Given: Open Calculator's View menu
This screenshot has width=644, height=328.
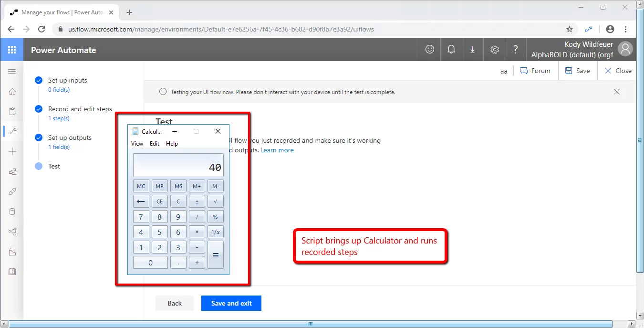Looking at the screenshot, I should 137,144.
